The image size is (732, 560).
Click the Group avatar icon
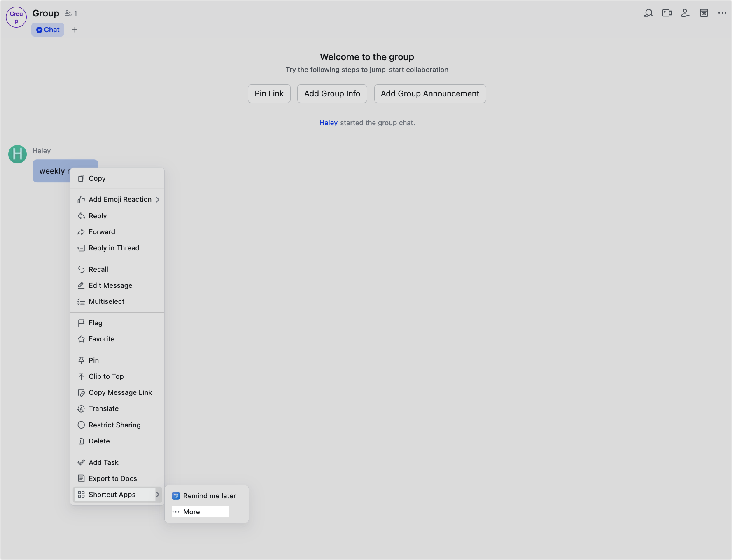pos(16,17)
